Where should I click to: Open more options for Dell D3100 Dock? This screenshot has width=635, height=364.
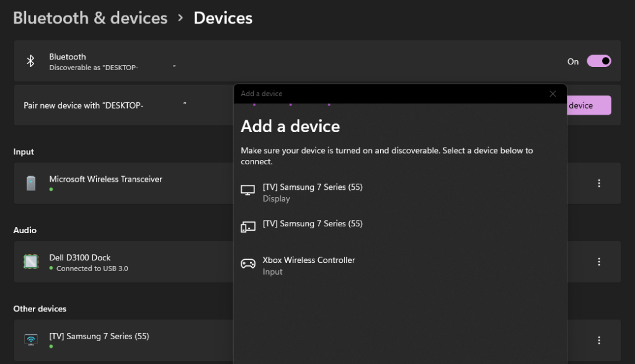(x=599, y=262)
